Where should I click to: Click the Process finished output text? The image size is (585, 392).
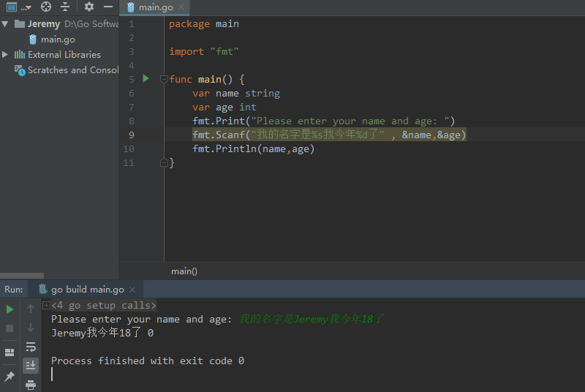tap(148, 361)
